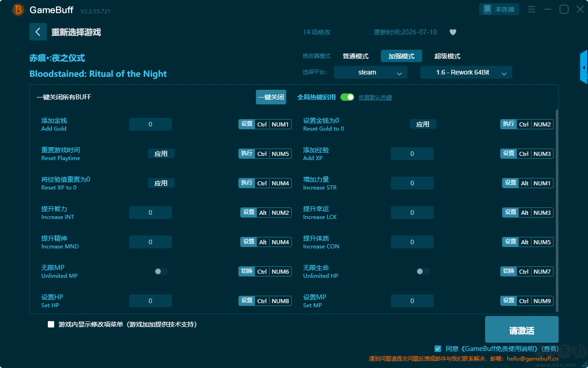Click the 未连接 connection status text
This screenshot has width=588, height=368.
point(505,9)
